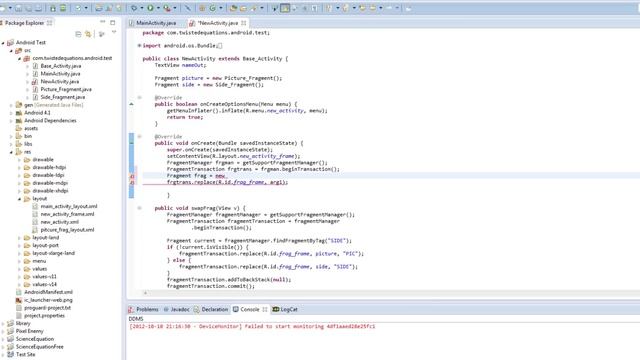Open the dropdown arrow beside New Java Class
Screen dimensions: 640x360
[221, 8]
